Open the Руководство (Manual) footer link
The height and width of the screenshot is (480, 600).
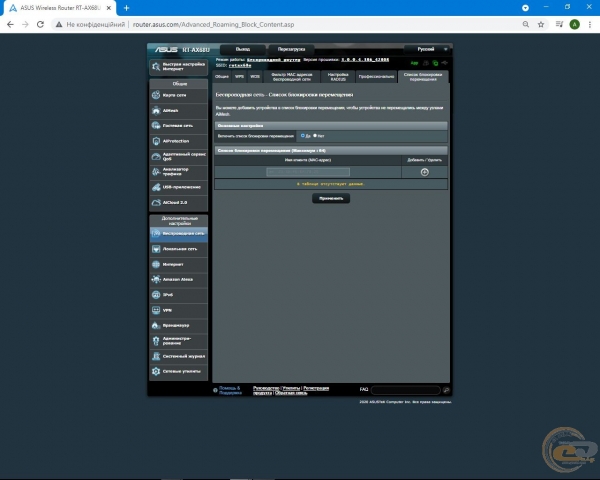point(266,388)
